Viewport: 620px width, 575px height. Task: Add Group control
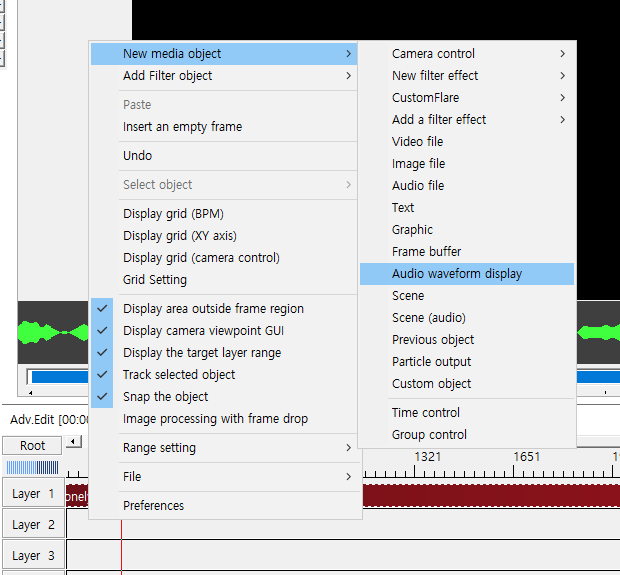pos(467,435)
